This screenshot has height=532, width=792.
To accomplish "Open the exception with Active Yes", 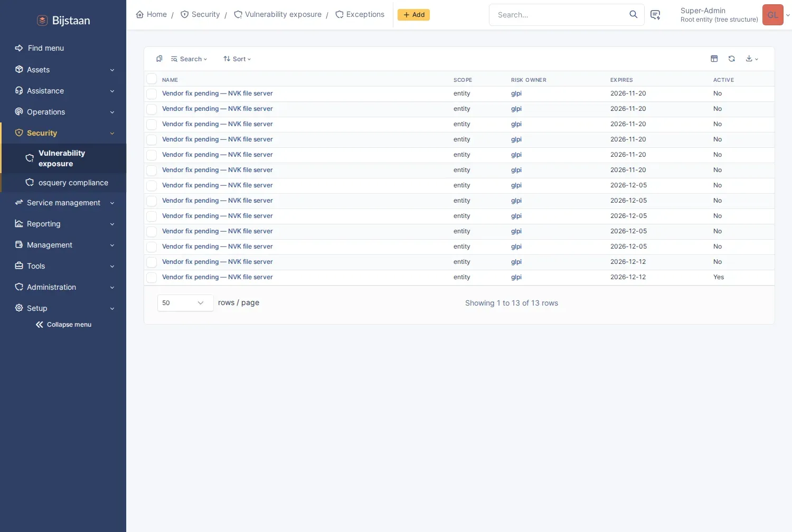I will (x=218, y=277).
